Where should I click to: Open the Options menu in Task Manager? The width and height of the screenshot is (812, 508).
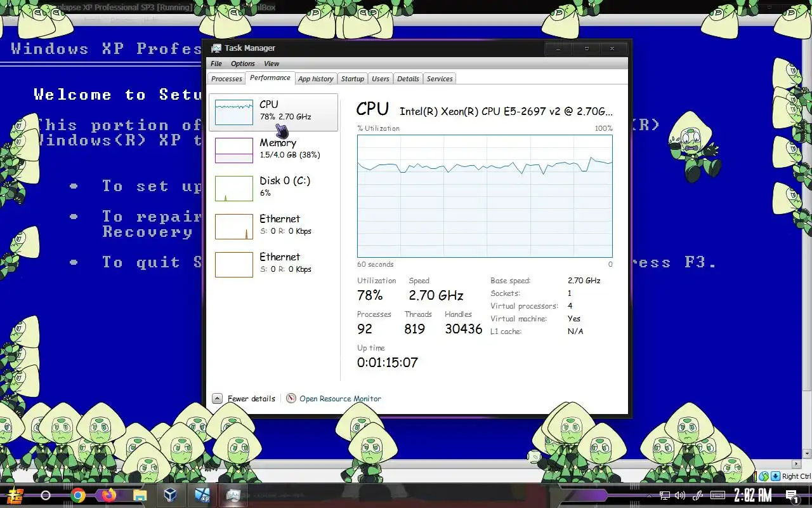[243, 63]
